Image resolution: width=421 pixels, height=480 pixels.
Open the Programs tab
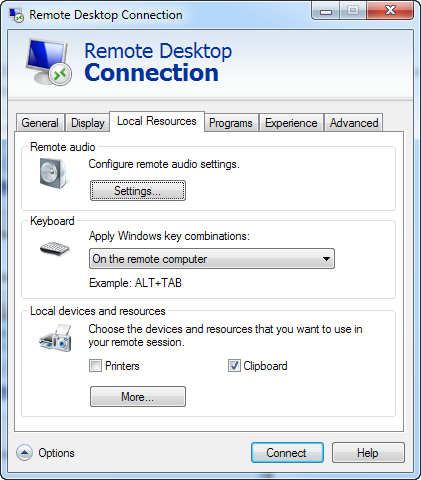[x=231, y=123]
